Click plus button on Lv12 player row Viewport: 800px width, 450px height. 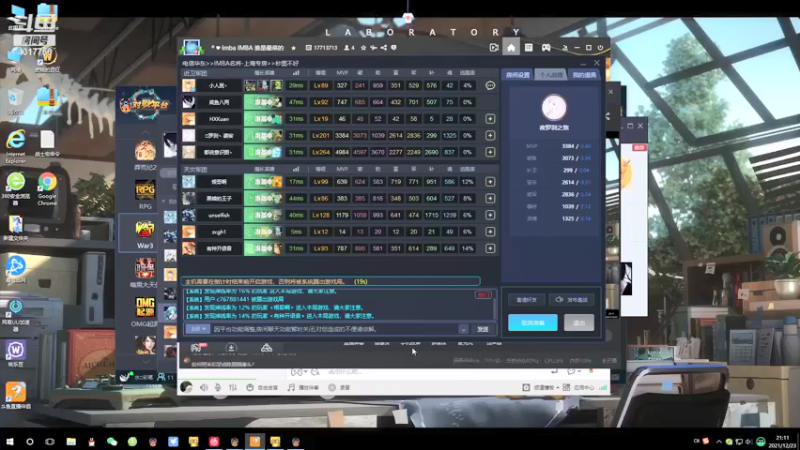click(x=490, y=232)
